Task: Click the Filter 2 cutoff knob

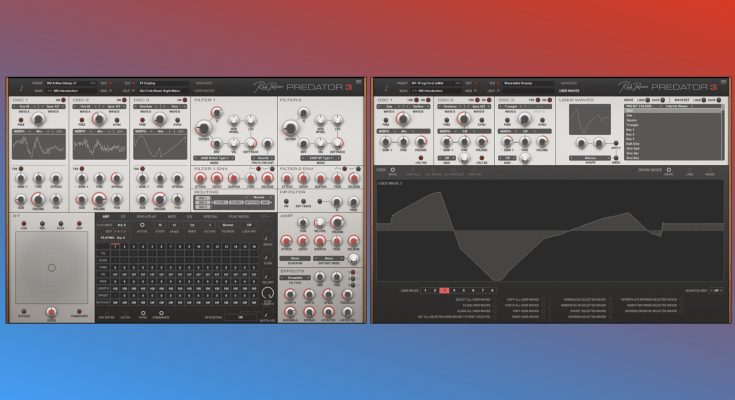Action: (291, 126)
